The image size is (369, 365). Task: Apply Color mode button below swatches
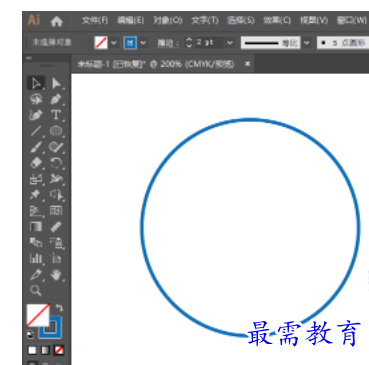[32, 350]
